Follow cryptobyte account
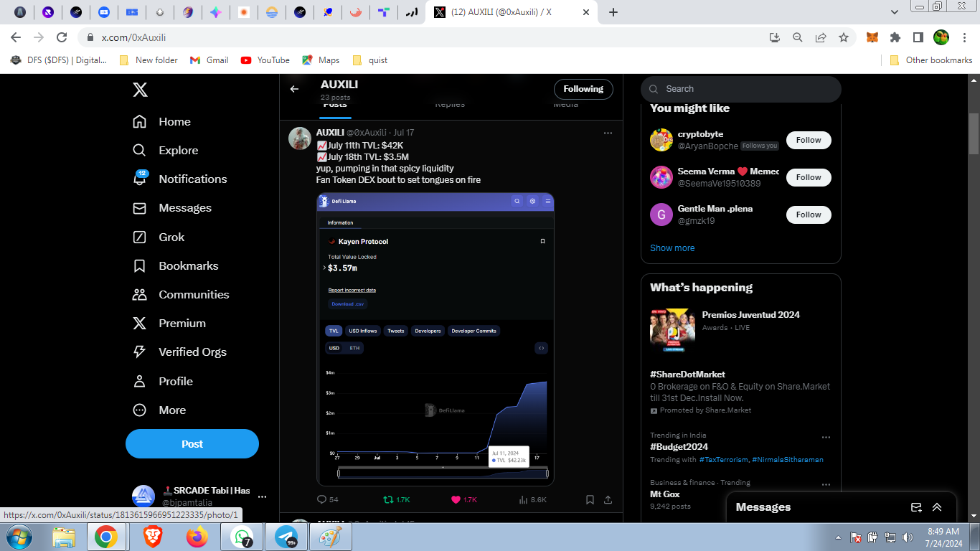The height and width of the screenshot is (551, 980). click(808, 141)
